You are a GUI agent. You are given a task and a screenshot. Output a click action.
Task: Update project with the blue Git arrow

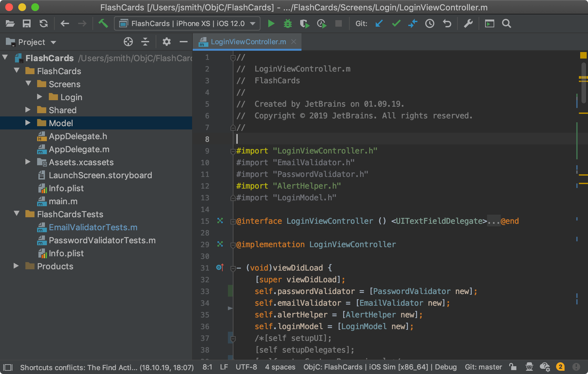(379, 23)
